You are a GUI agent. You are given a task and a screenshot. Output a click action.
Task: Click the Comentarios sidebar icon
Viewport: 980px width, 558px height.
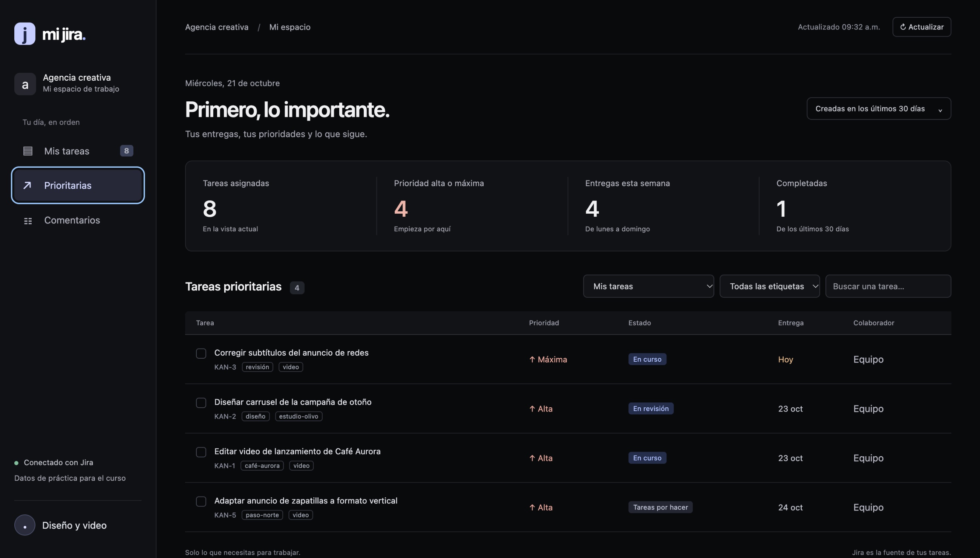point(28,221)
